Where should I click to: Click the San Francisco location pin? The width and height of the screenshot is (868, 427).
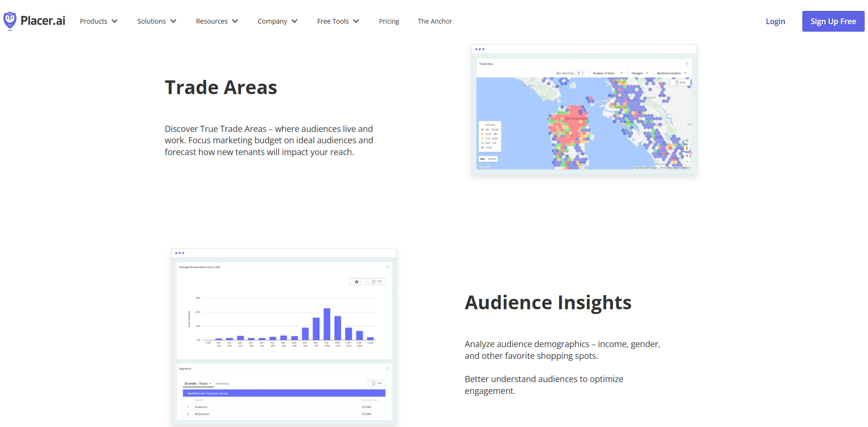point(581,113)
